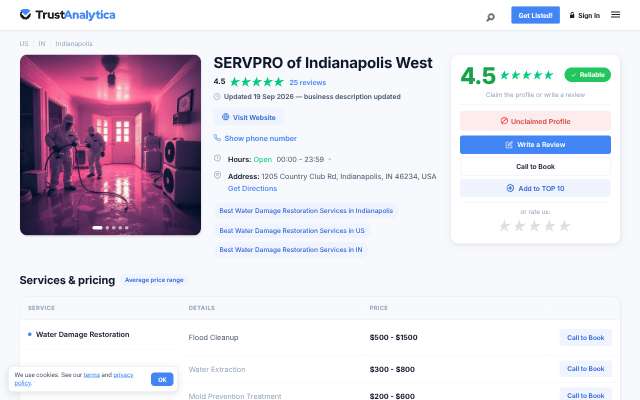Click Call to Book for Flood Cleanup

click(585, 338)
